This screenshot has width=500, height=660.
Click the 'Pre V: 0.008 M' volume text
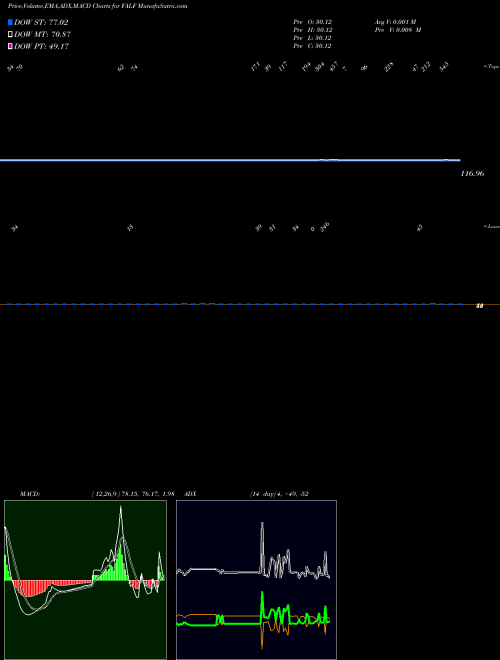[398, 30]
